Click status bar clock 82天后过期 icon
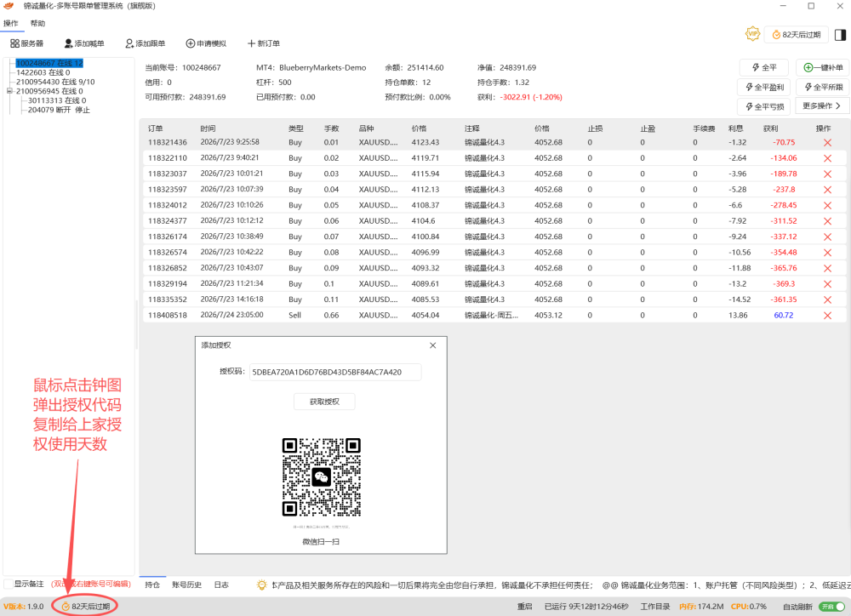Viewport: 851px width, 616px height. click(66, 607)
